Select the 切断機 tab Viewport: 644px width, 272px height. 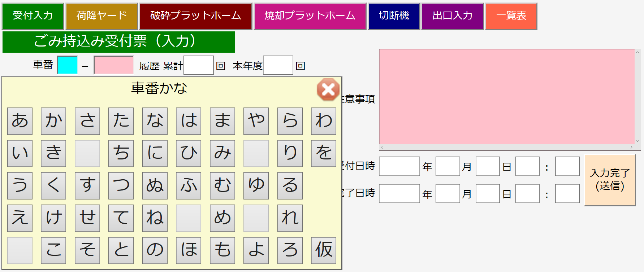click(x=394, y=16)
